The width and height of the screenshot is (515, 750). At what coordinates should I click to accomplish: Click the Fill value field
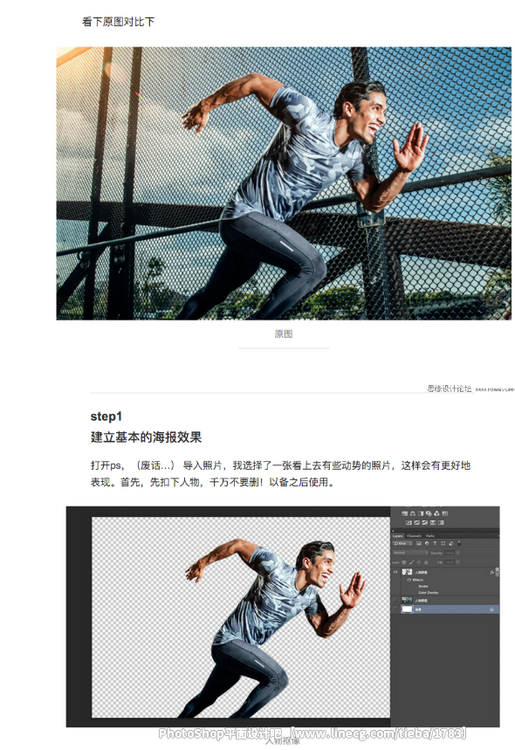(x=449, y=562)
